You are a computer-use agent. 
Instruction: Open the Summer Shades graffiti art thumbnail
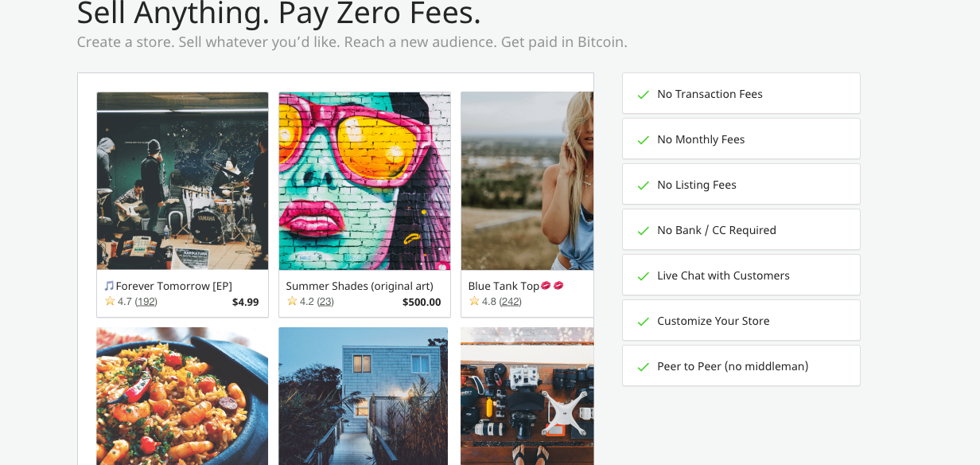tap(364, 181)
